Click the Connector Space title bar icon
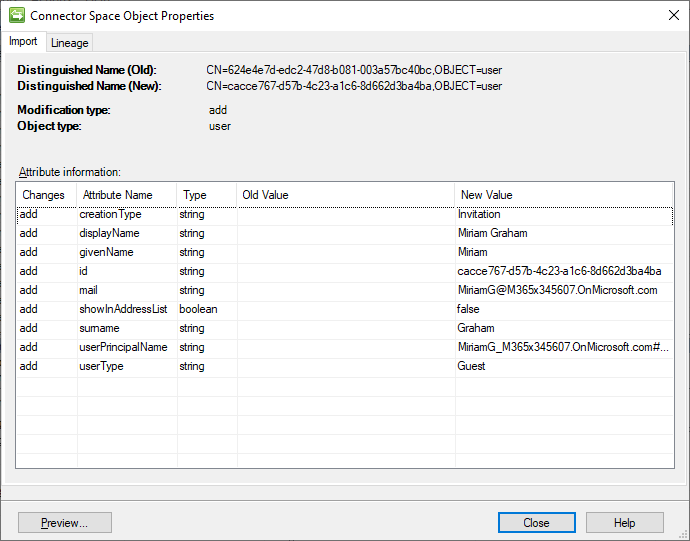The width and height of the screenshot is (690, 541). (15, 16)
